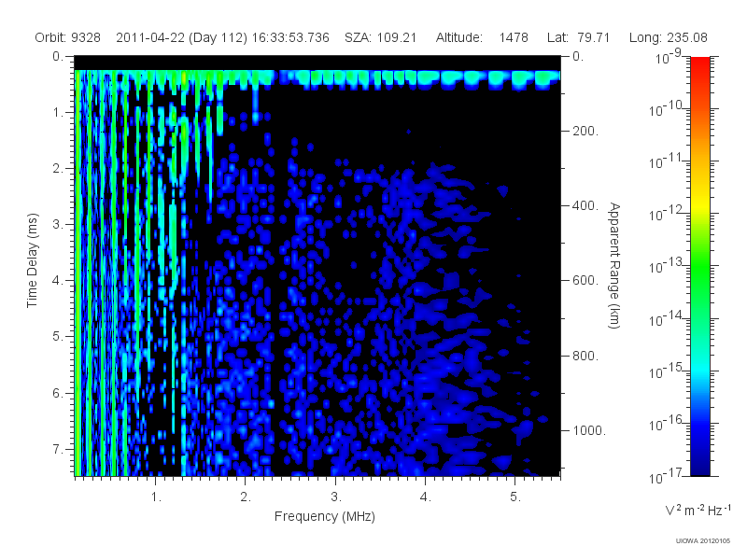Click the 800. label on apparent range axis
Viewport: 747px width, 560px height.
click(x=585, y=356)
